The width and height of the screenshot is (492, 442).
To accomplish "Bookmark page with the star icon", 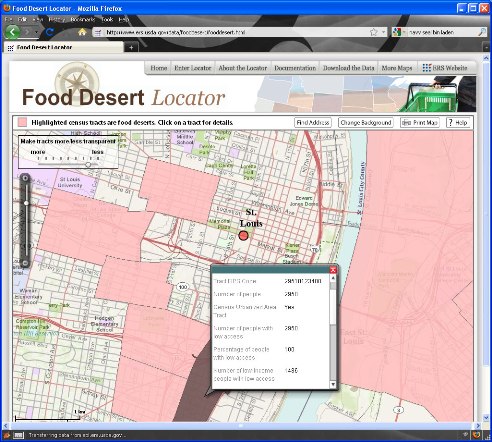I will (374, 32).
